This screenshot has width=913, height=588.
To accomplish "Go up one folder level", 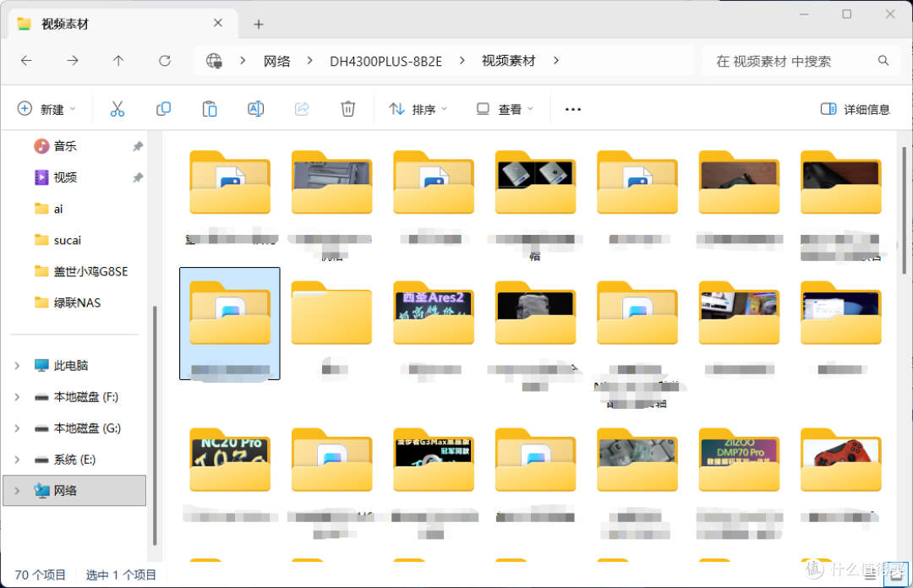I will (x=118, y=61).
